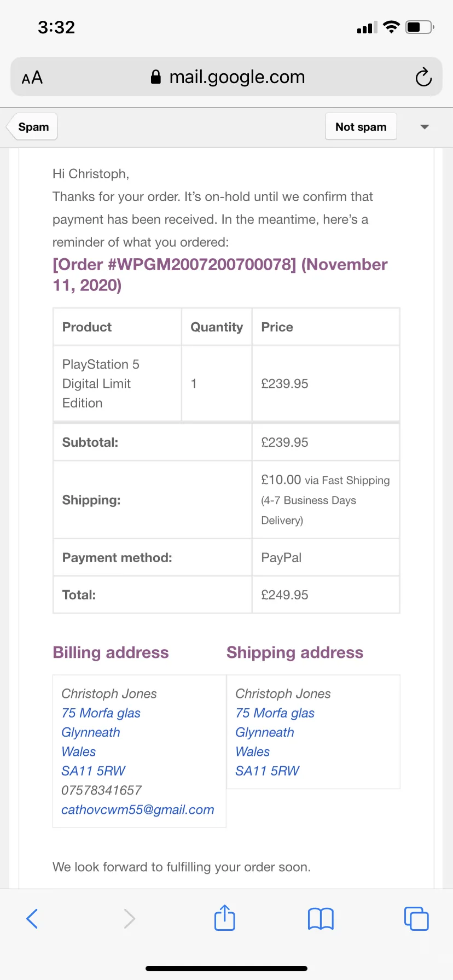Tap the billing address Glynneath link
Image resolution: width=453 pixels, height=980 pixels.
click(x=91, y=732)
